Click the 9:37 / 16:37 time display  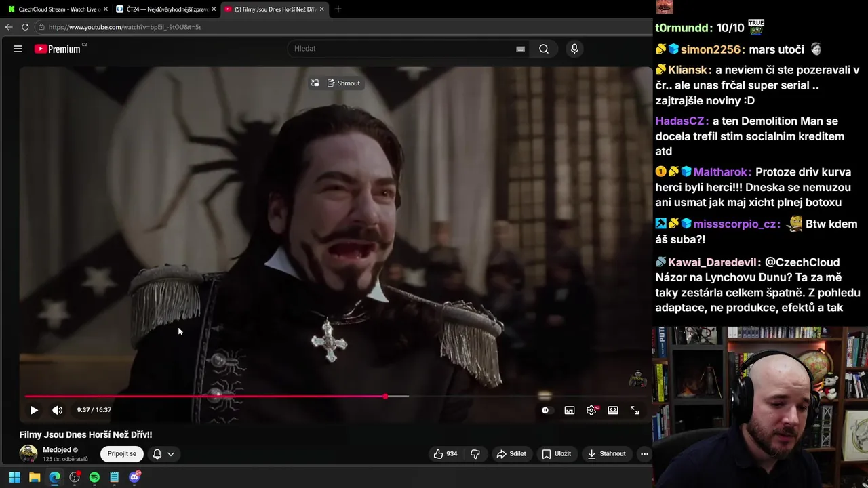pos(94,410)
